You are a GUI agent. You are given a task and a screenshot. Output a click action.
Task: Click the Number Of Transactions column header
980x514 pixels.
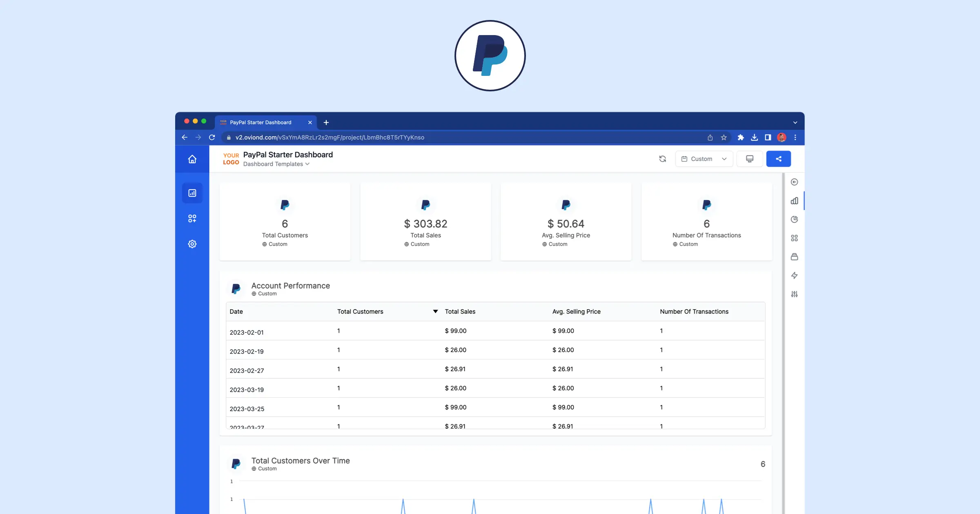point(694,312)
